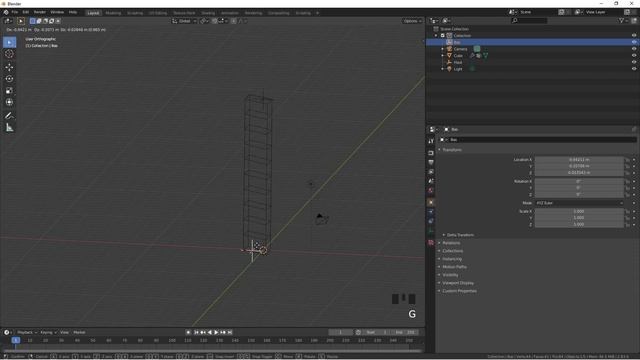The image size is (640, 360).
Task: Click the timeline playhead at frame 1
Action: click(x=16, y=340)
